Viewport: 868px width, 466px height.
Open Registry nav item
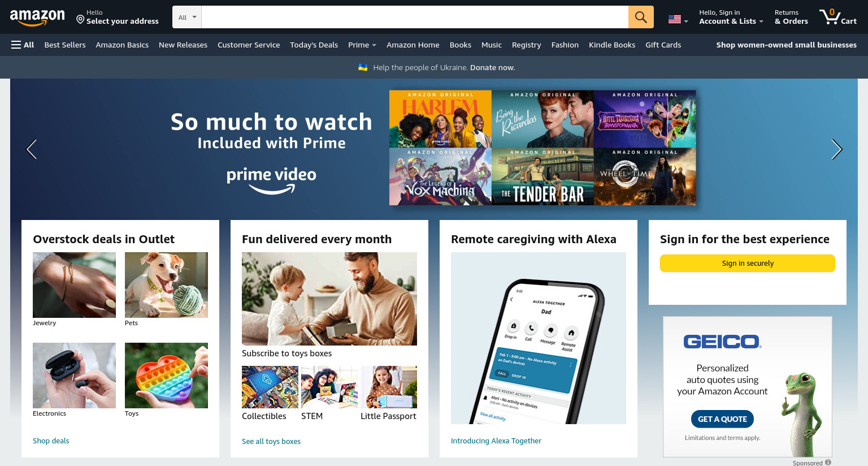pos(527,45)
